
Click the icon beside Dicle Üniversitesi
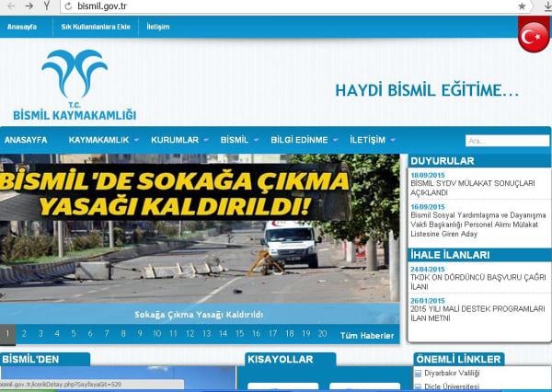pyautogui.click(x=418, y=386)
